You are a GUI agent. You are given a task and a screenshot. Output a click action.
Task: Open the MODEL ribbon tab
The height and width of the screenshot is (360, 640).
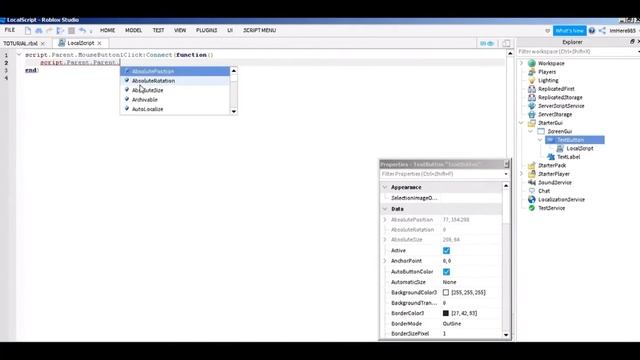(x=133, y=30)
